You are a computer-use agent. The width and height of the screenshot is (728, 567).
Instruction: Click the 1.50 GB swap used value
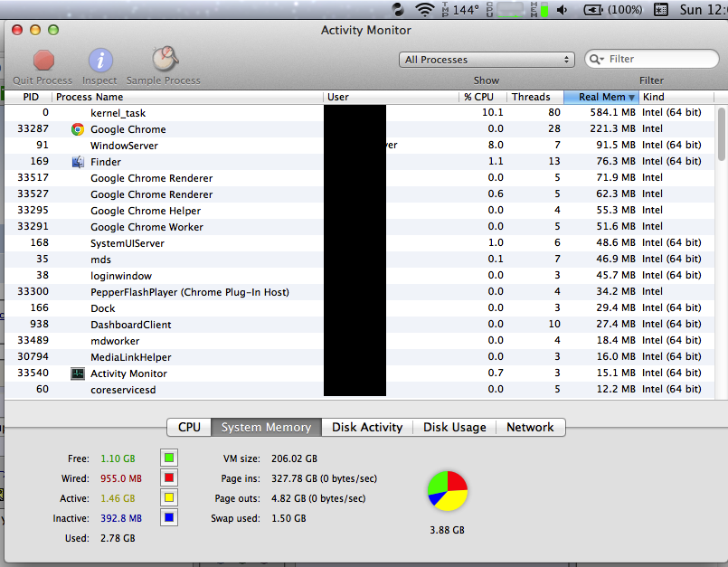(x=288, y=518)
